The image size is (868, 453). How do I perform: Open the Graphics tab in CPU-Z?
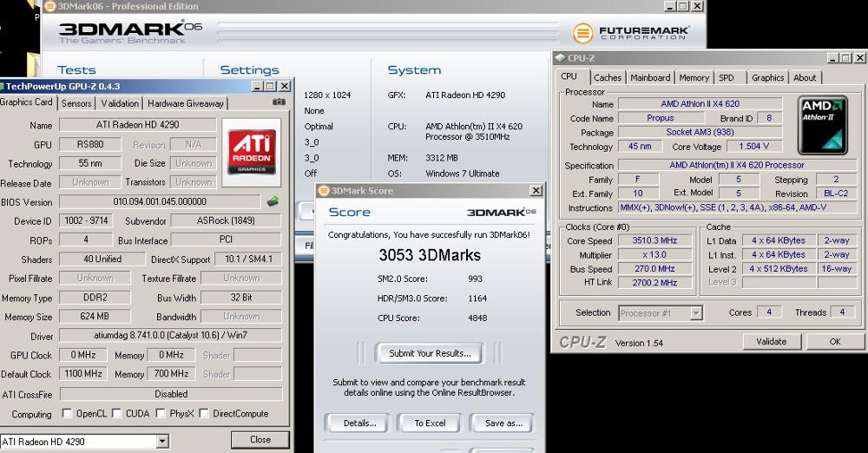coord(768,78)
